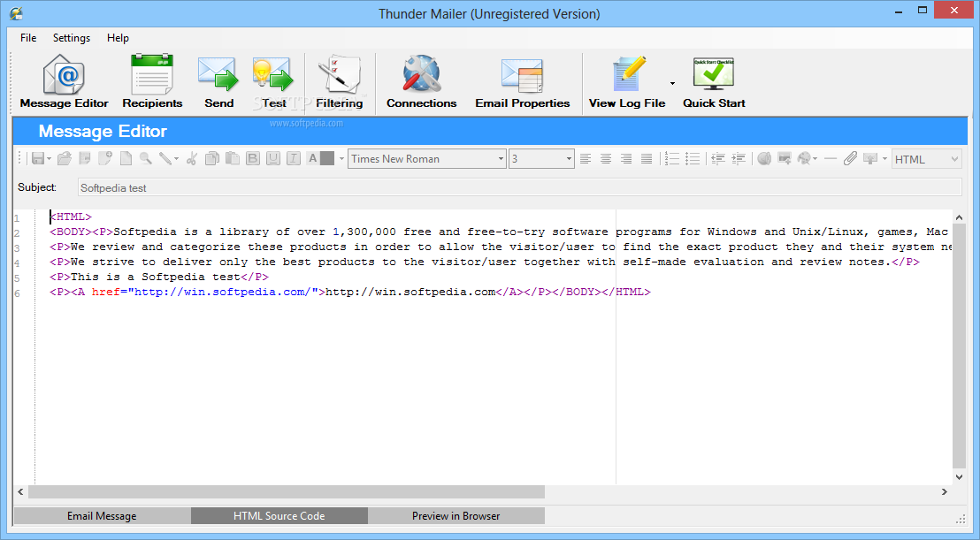Viewport: 980px width, 540px height.
Task: Switch to the Email Message tab
Action: click(x=102, y=515)
